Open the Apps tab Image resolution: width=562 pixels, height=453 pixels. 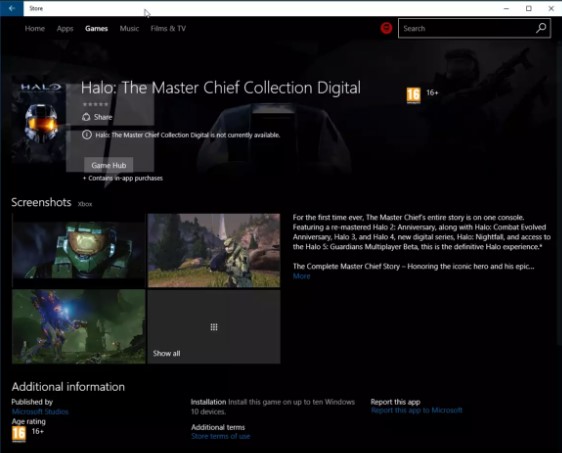[x=65, y=29]
